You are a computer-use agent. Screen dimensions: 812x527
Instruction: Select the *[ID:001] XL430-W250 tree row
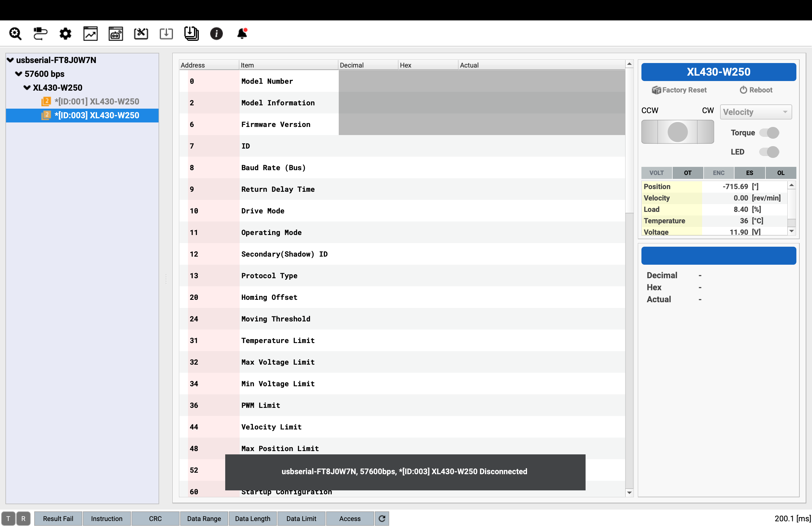click(82, 101)
